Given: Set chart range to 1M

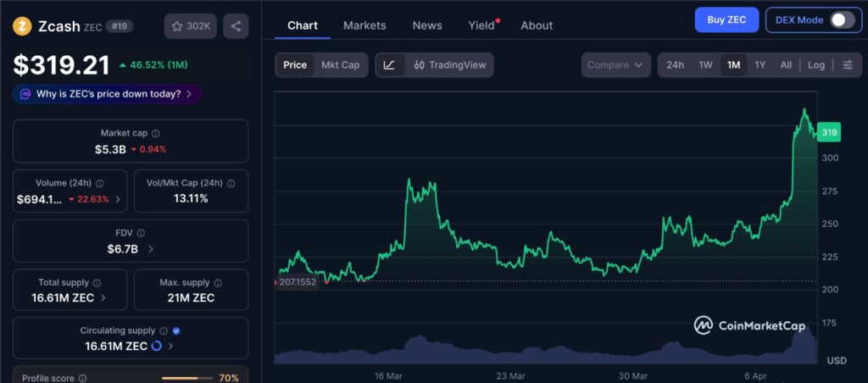Looking at the screenshot, I should (x=733, y=64).
